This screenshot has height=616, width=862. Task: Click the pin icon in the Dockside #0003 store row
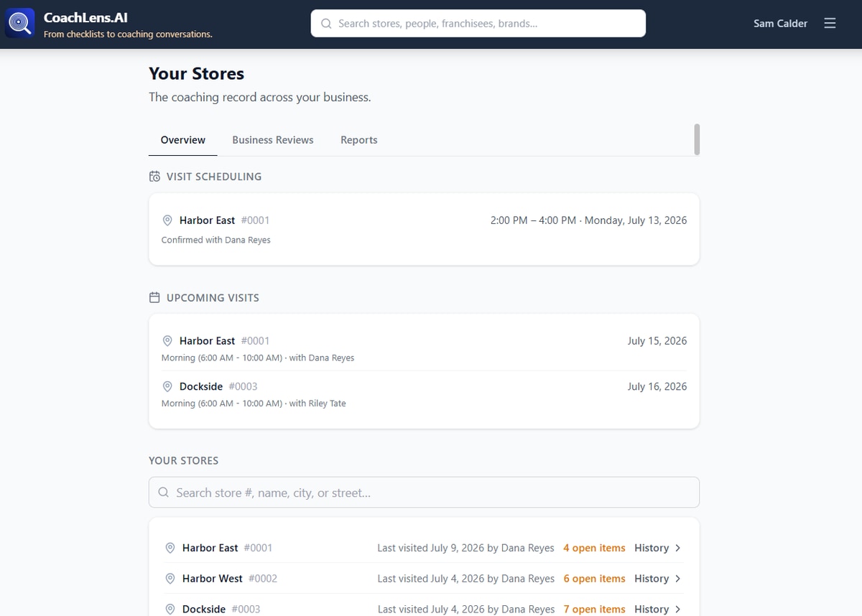(170, 610)
